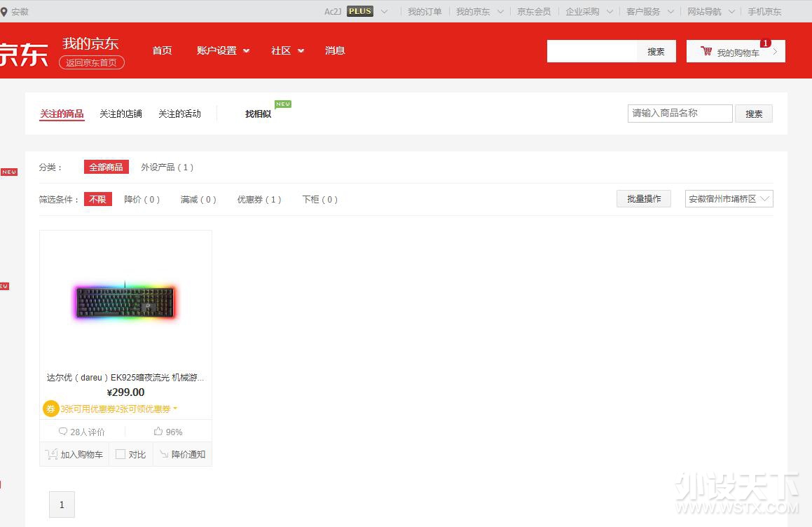Click the 请输入商品名称 input field

pos(680,114)
